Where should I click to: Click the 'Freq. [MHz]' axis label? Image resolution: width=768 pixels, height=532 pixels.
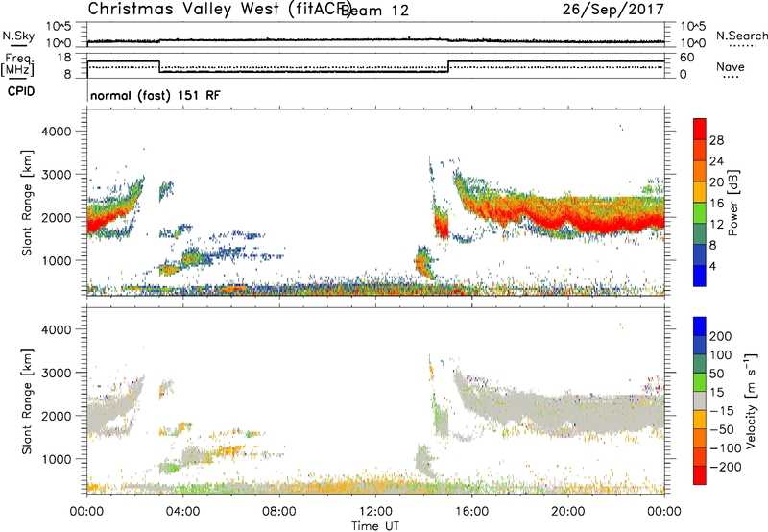pyautogui.click(x=17, y=65)
